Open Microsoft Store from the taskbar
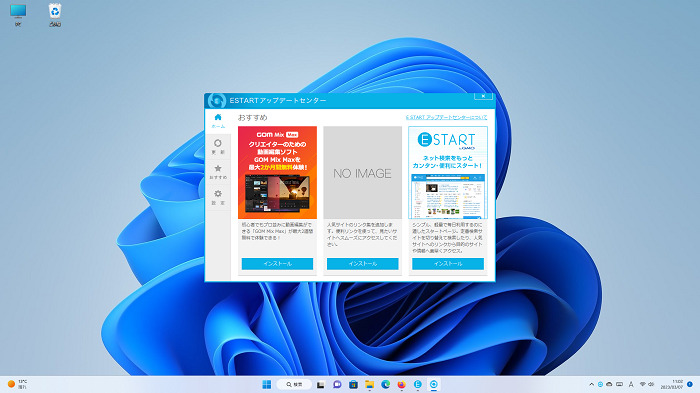This screenshot has width=700, height=393. (353, 385)
